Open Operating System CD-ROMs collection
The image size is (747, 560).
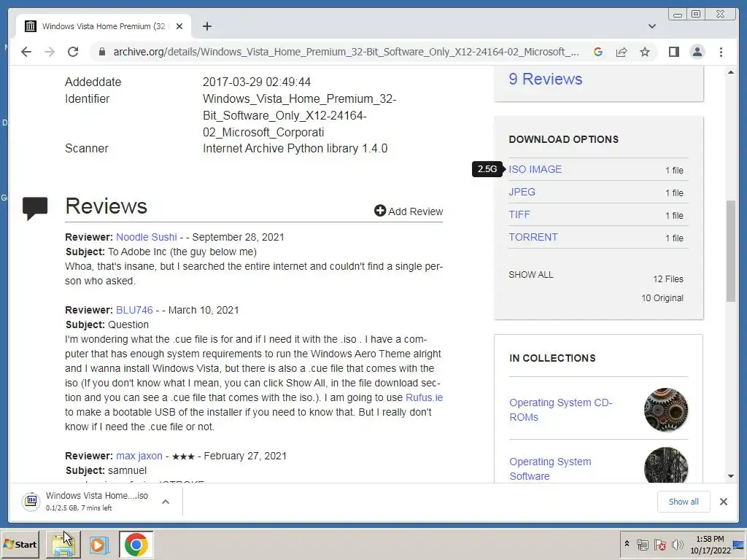[x=560, y=410]
